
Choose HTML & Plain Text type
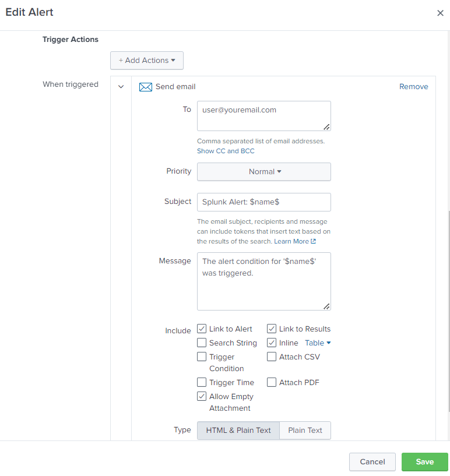click(238, 431)
